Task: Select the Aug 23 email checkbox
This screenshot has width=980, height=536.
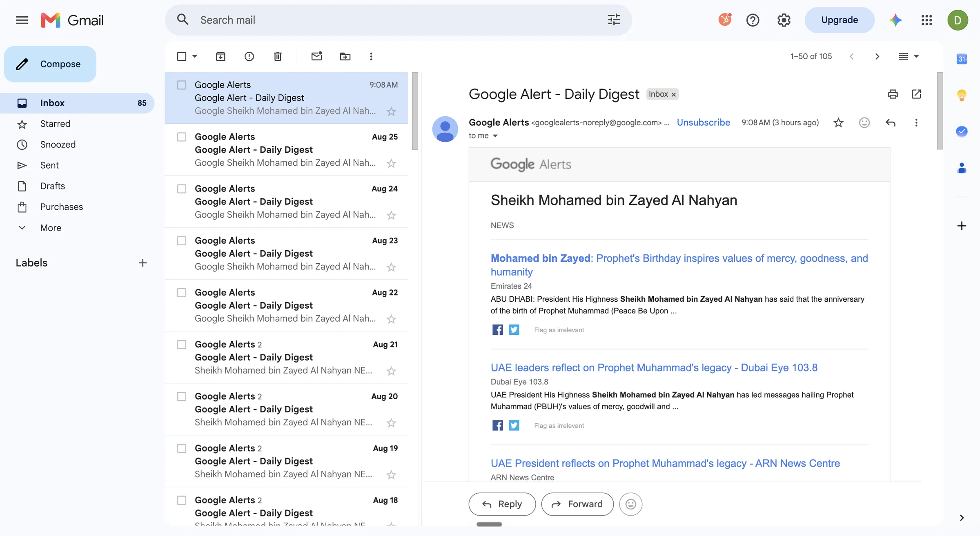Action: [x=182, y=240]
